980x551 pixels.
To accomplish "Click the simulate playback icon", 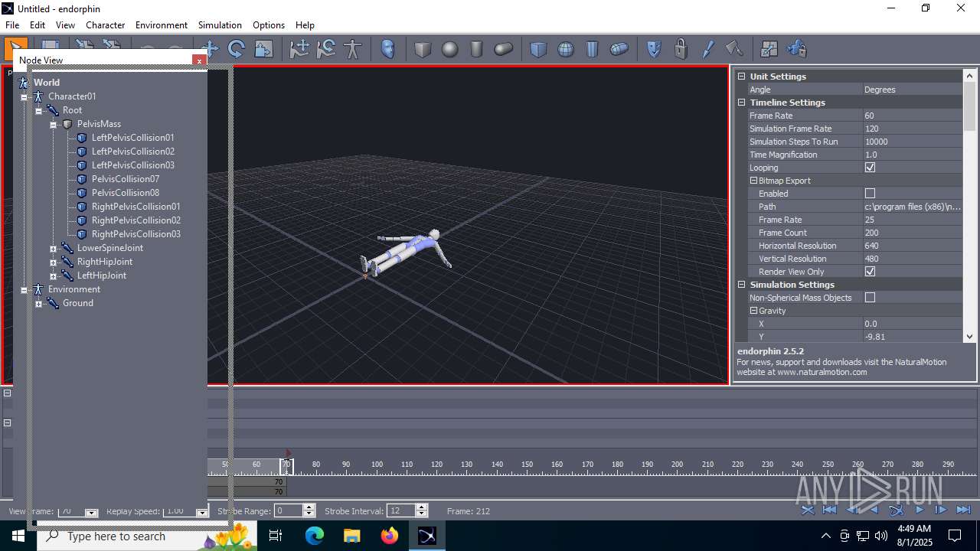I will click(x=897, y=510).
